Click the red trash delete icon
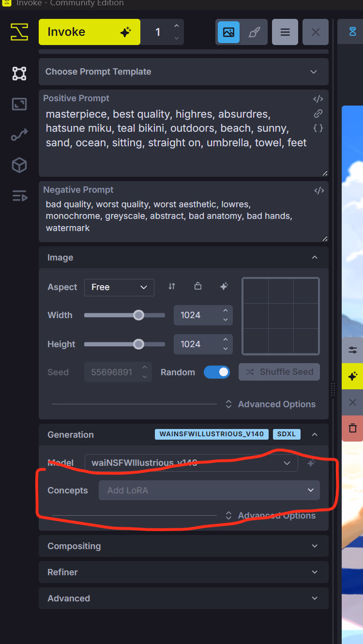 (352, 428)
